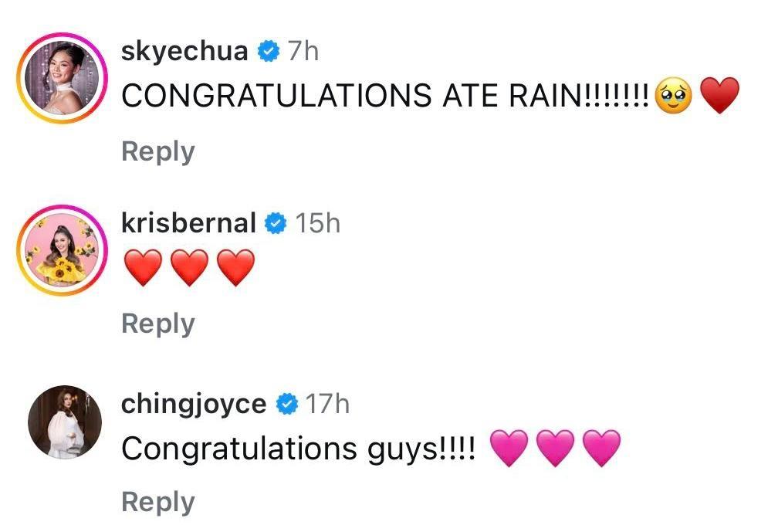Click the 17h timestamp
768x532 pixels.
(x=328, y=403)
